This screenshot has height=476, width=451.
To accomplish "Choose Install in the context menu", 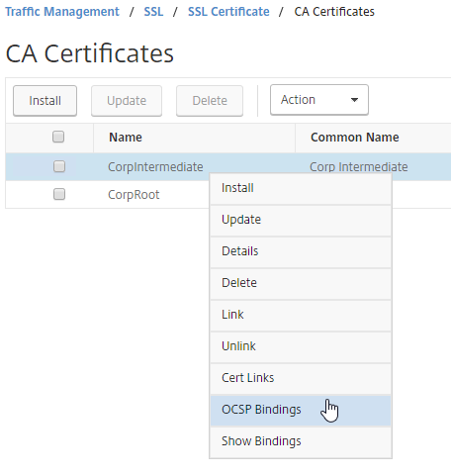I will pyautogui.click(x=301, y=188).
